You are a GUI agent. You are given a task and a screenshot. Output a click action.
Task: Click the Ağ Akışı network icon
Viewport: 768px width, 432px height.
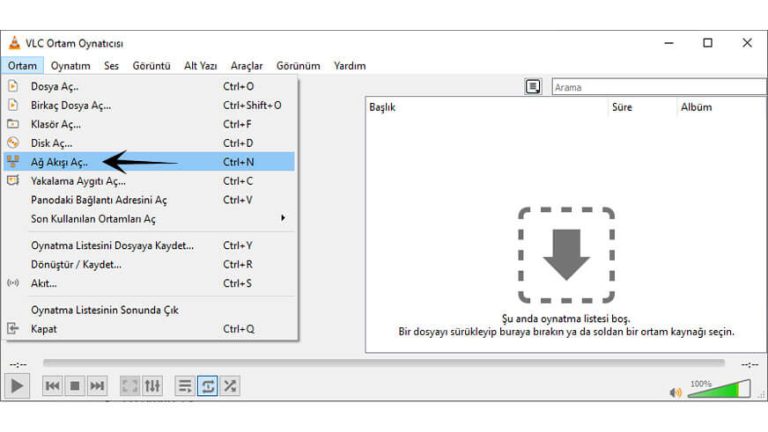point(13,161)
